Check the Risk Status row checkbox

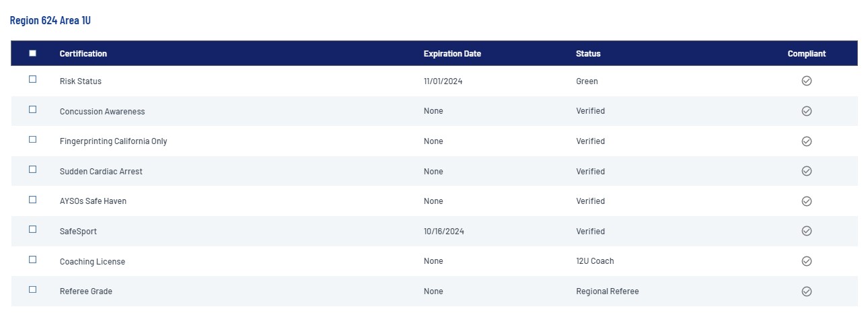[32, 79]
